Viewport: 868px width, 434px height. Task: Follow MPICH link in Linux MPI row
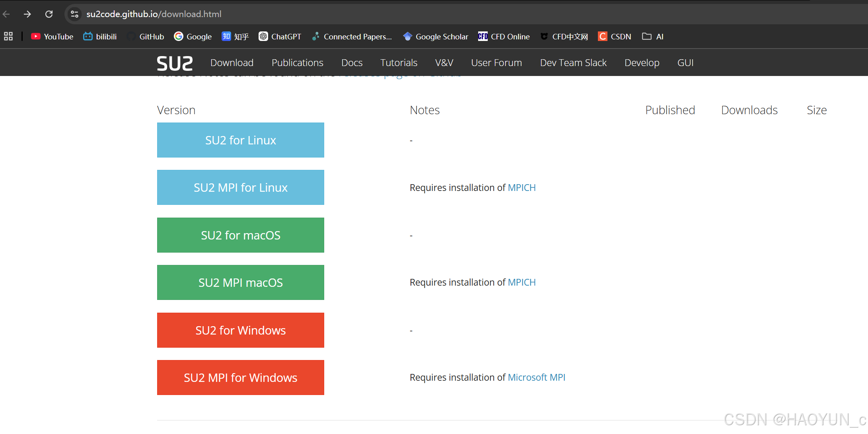522,188
